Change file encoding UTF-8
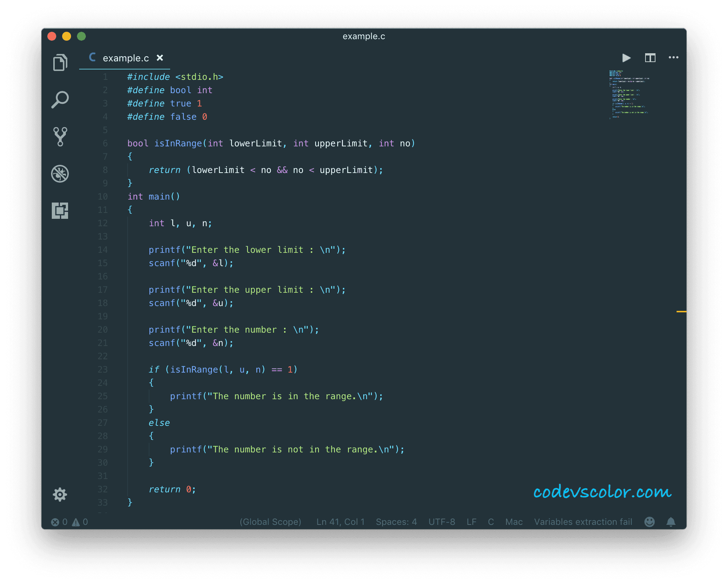The image size is (728, 584). (442, 522)
